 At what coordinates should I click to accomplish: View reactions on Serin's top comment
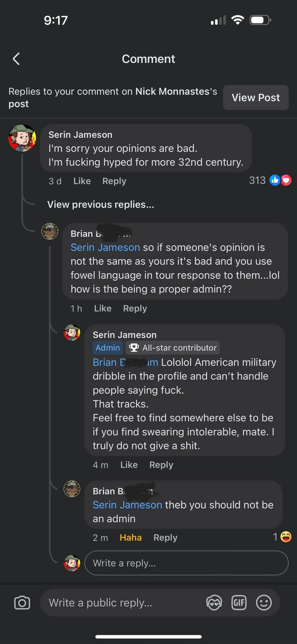point(270,180)
